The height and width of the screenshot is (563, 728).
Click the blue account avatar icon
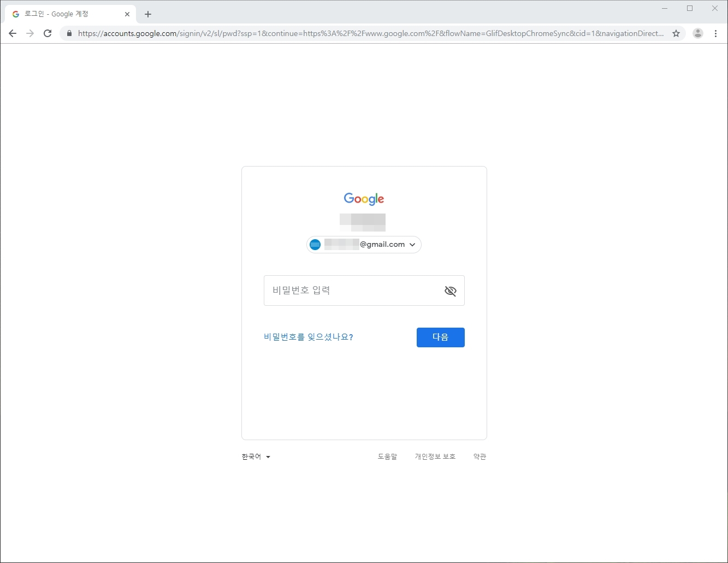(315, 245)
